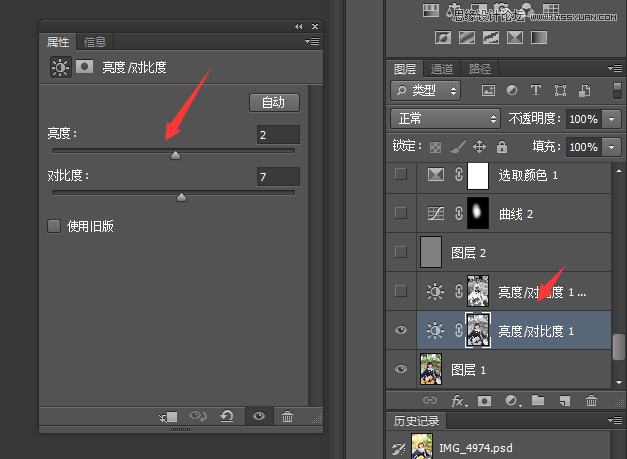Screen dimensions: 627x459
Task: Lock image pixels brush icon
Action: pyautogui.click(x=458, y=147)
